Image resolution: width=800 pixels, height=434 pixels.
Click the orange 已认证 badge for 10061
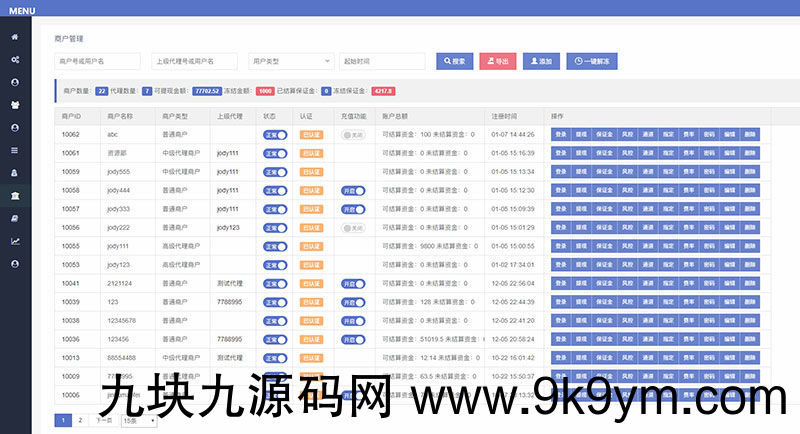[311, 153]
